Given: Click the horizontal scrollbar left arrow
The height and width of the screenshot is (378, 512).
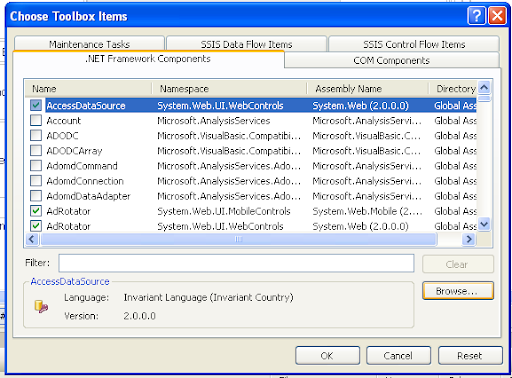Looking at the screenshot, I should point(32,239).
